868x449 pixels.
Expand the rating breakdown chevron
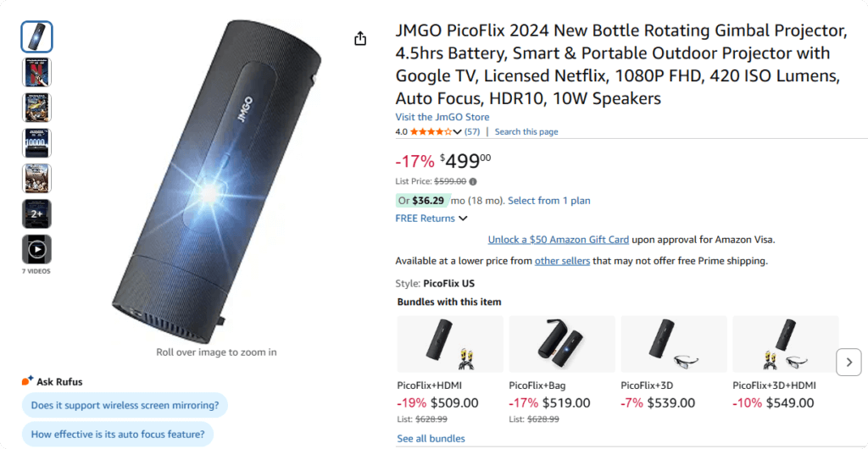point(458,132)
